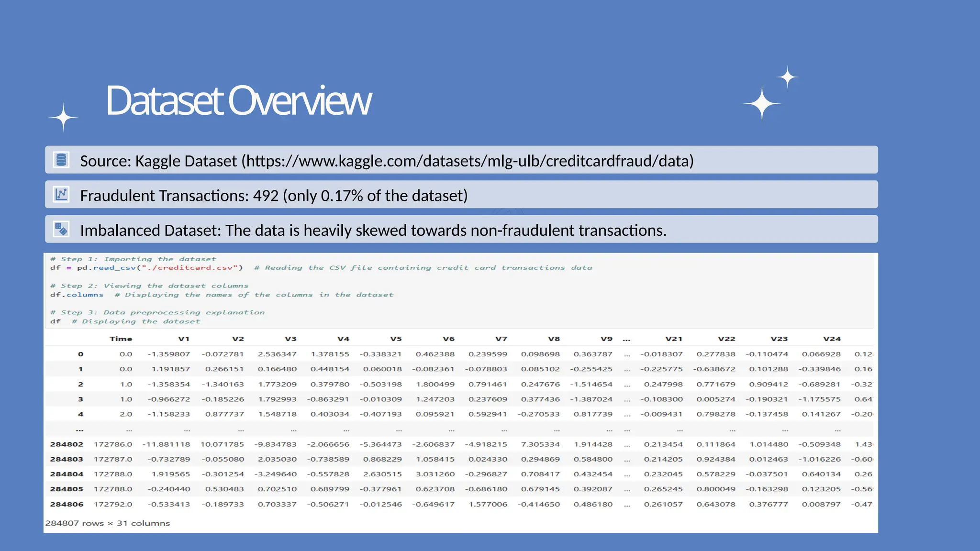This screenshot has width=980, height=551.
Task: Click the value '2.536347' in the V3 column
Action: coord(277,354)
